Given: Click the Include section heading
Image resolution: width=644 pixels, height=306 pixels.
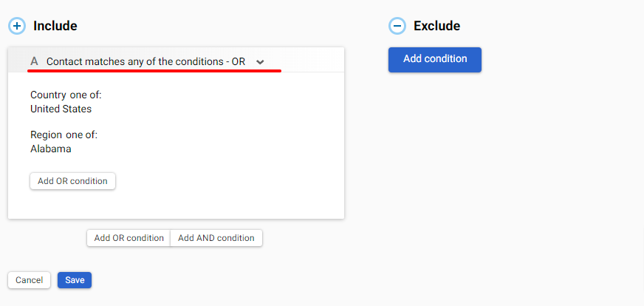Looking at the screenshot, I should tap(55, 26).
